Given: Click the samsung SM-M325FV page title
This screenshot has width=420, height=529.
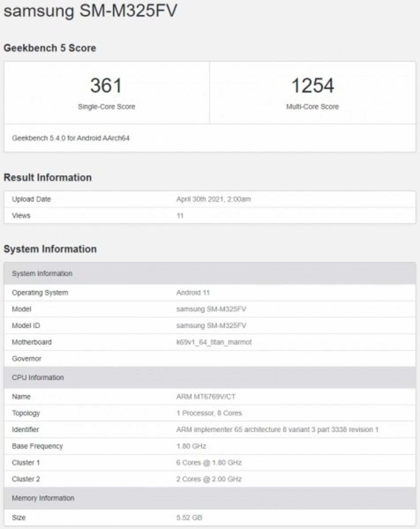Looking at the screenshot, I should pyautogui.click(x=90, y=11).
